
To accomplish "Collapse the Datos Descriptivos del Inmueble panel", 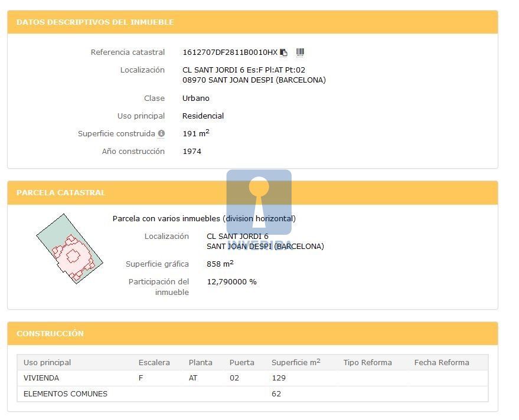I will point(252,22).
